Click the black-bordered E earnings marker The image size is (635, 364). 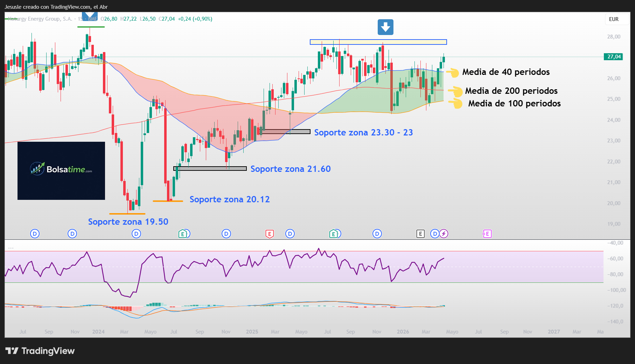click(420, 234)
